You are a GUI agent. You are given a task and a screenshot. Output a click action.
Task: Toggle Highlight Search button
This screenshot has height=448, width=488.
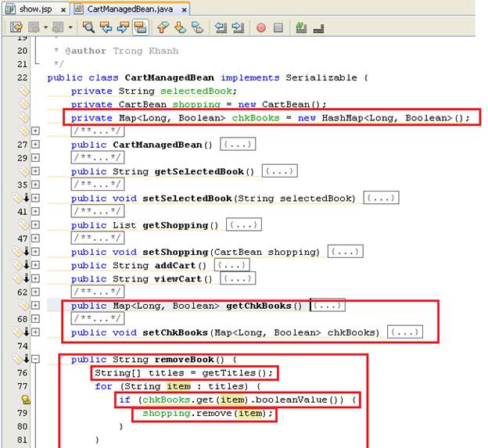[140, 27]
